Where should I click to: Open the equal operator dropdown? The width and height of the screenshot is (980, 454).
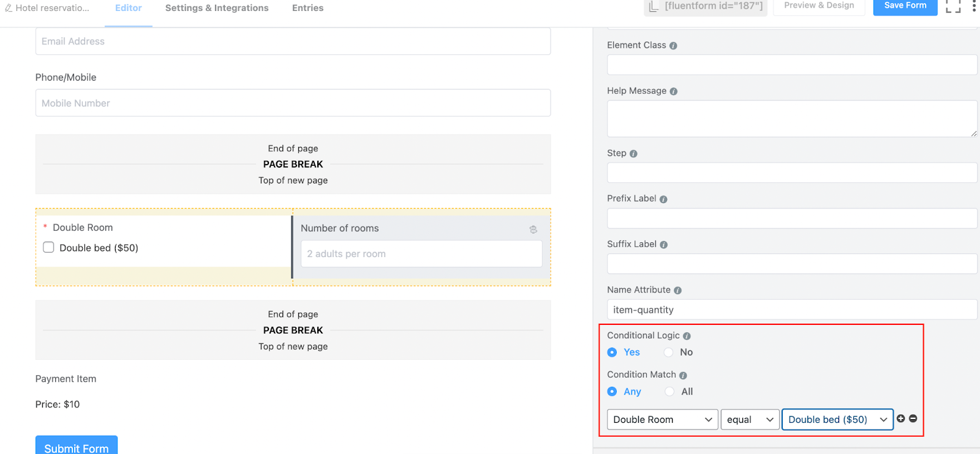[x=750, y=420]
